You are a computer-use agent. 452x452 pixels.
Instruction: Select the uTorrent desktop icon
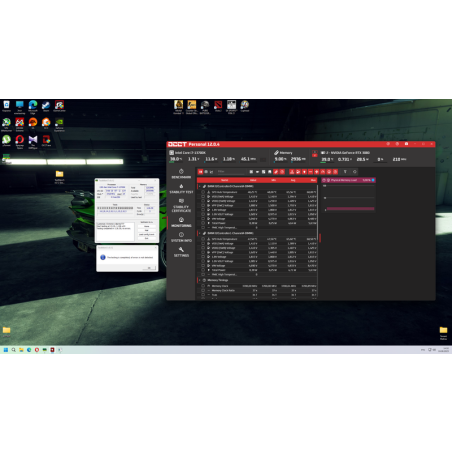(x=6, y=141)
